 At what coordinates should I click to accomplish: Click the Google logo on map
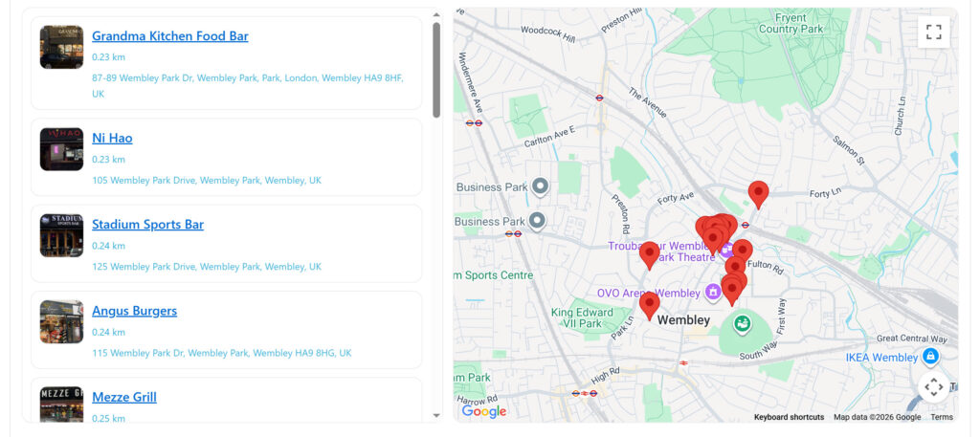(483, 411)
